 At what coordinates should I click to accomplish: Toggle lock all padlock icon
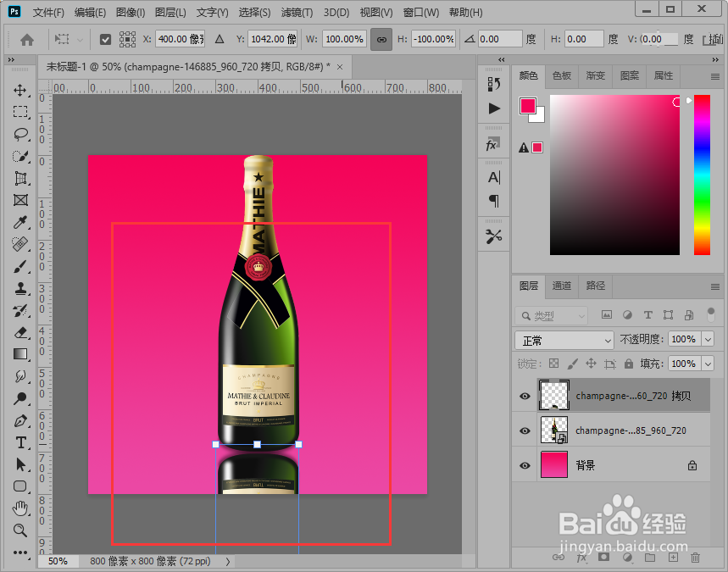629,364
